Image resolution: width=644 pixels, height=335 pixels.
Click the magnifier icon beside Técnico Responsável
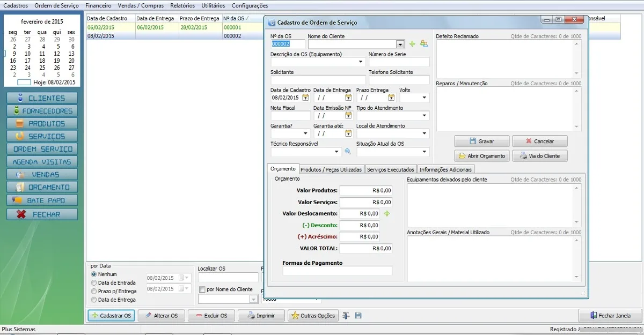[x=348, y=152]
